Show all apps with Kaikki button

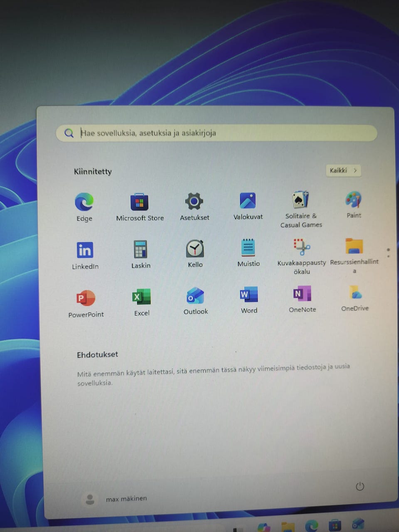343,170
